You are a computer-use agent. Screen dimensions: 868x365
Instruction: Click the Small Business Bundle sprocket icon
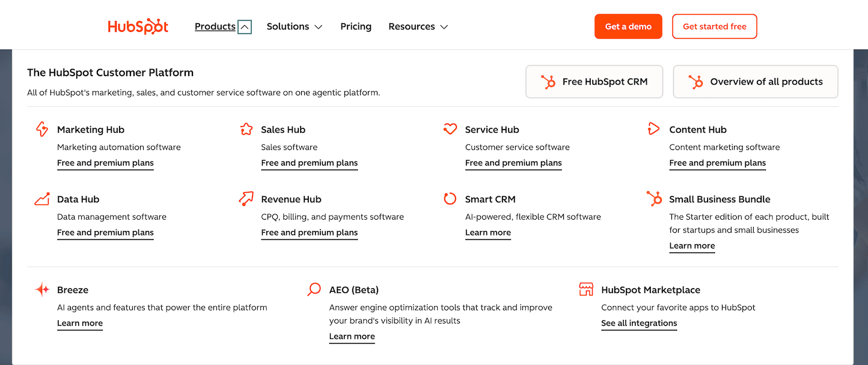point(654,199)
